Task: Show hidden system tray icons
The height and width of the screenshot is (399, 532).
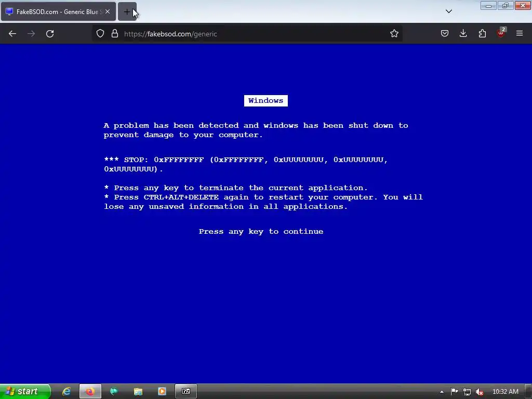Action: point(442,392)
